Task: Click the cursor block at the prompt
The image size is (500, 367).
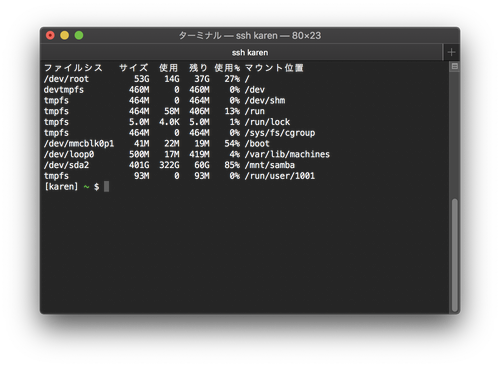Action: click(107, 187)
